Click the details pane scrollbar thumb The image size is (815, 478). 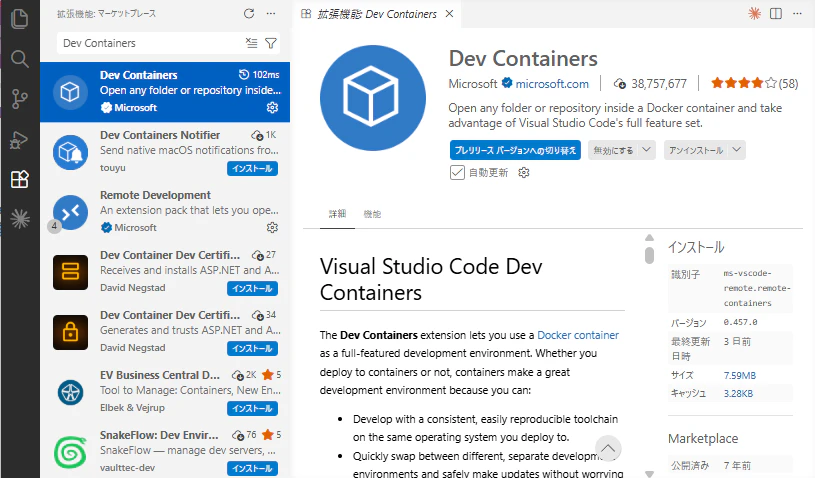tap(649, 255)
